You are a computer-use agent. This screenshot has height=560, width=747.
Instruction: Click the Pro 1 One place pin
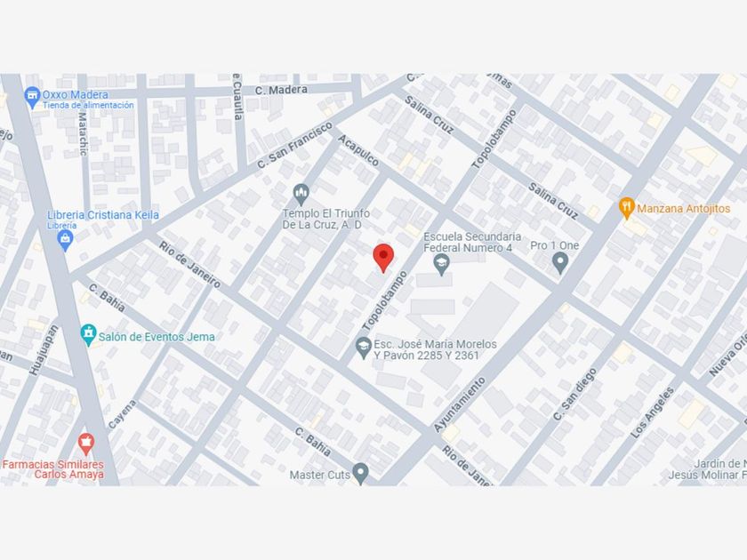pos(560,263)
